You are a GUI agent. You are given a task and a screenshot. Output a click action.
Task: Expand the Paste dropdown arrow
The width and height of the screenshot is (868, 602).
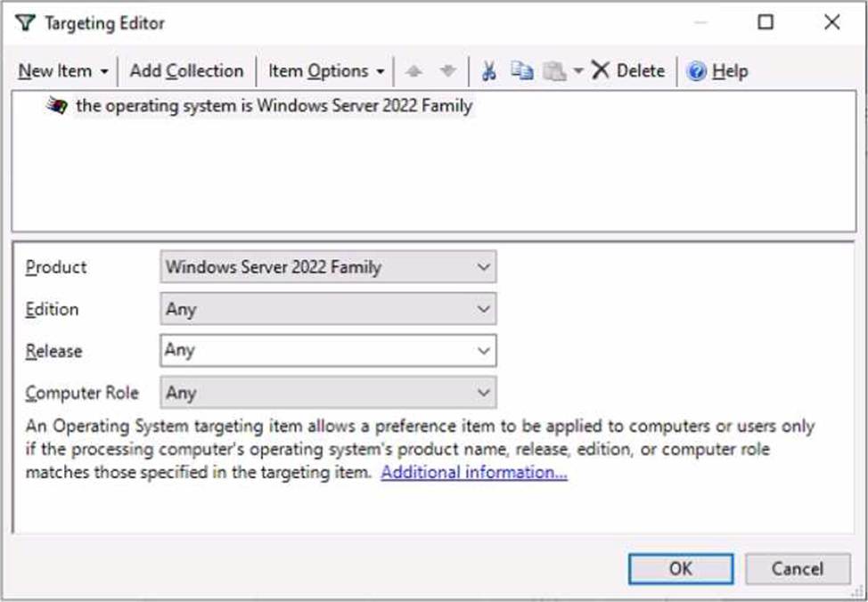[x=578, y=71]
